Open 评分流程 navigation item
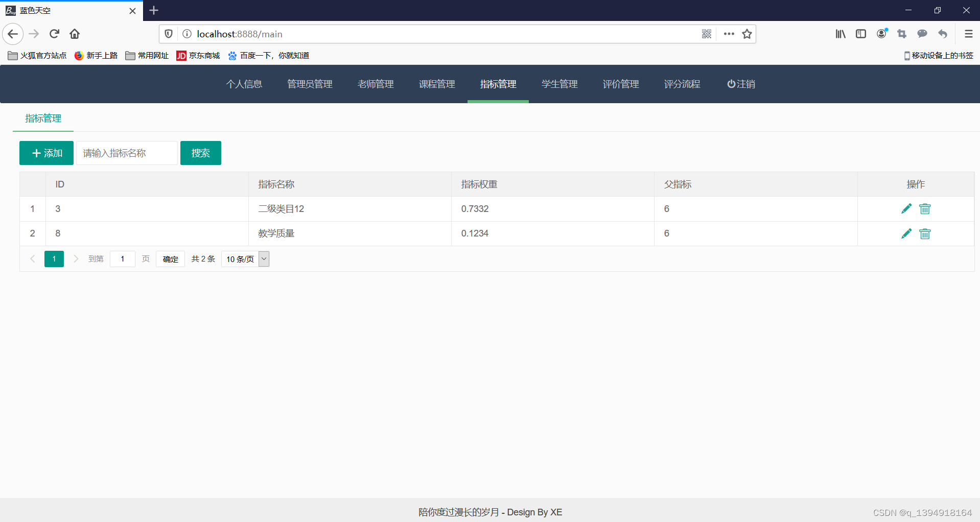This screenshot has height=522, width=980. (682, 84)
